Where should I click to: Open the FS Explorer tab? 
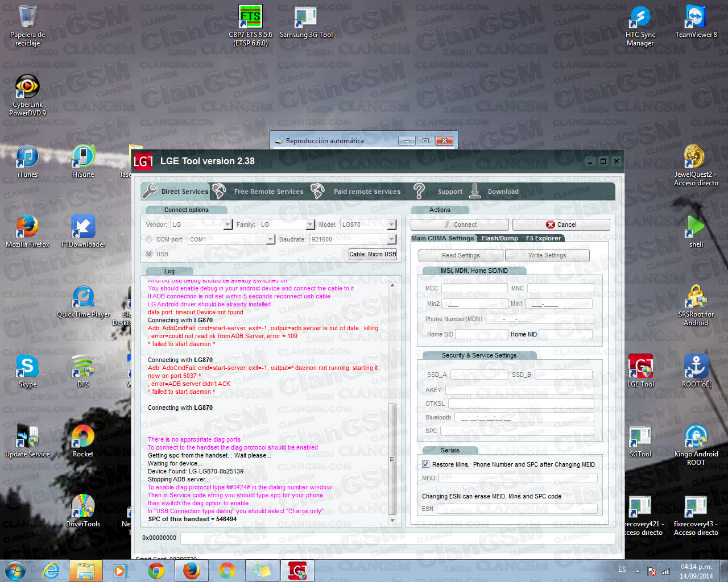click(544, 238)
